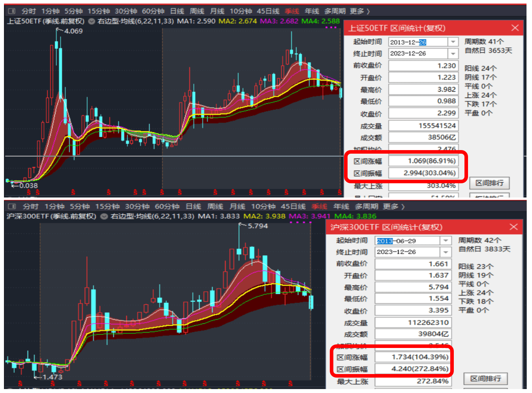
Task: Switch top chart to 周线 period
Action: [197, 11]
